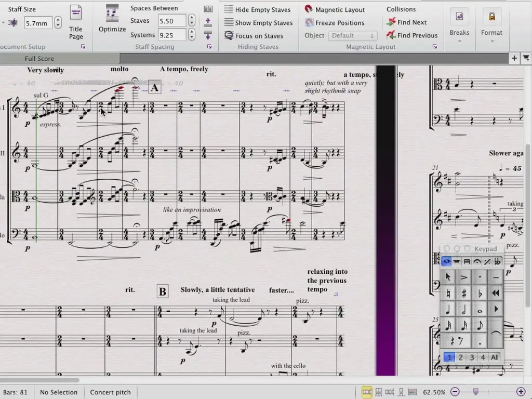Select the arrow pointer key on the Keypad
Viewport: 532px width, 399px height.
448,277
